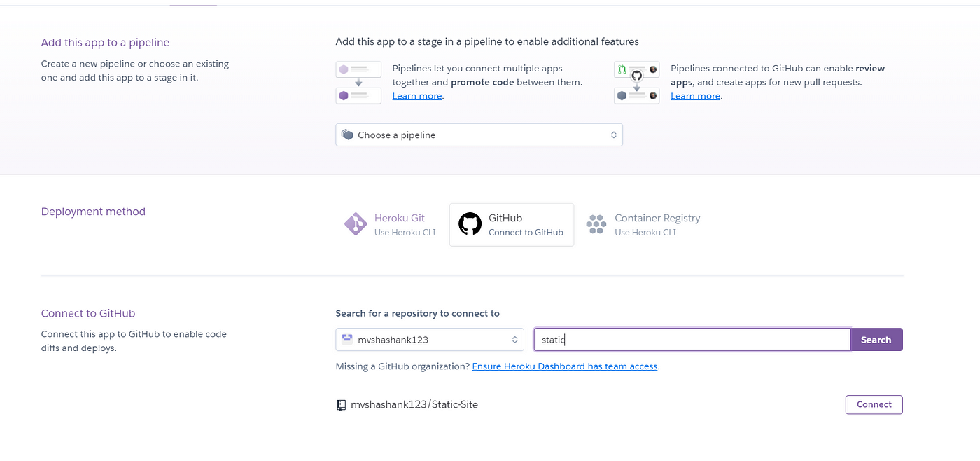This screenshot has width=980, height=461.
Task: Click the Connect to GitHub heading
Action: [x=88, y=313]
